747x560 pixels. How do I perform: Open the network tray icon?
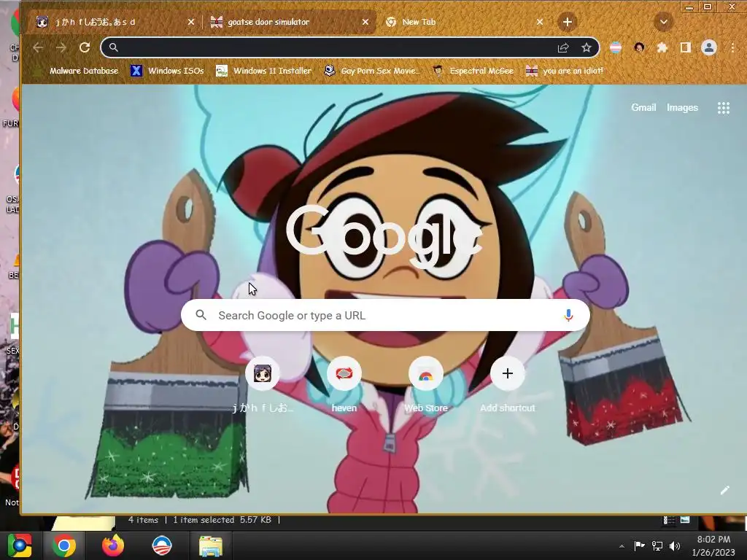[657, 546]
